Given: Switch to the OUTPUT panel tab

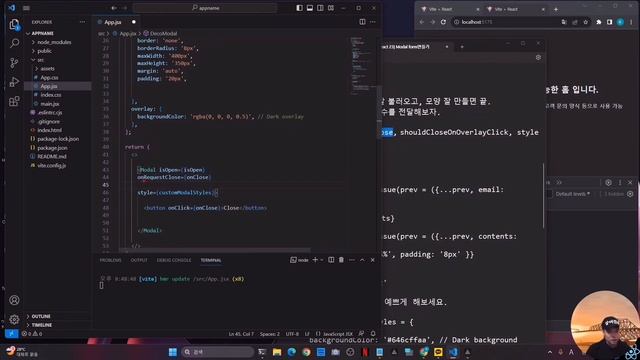Looking at the screenshot, I should click(x=139, y=260).
